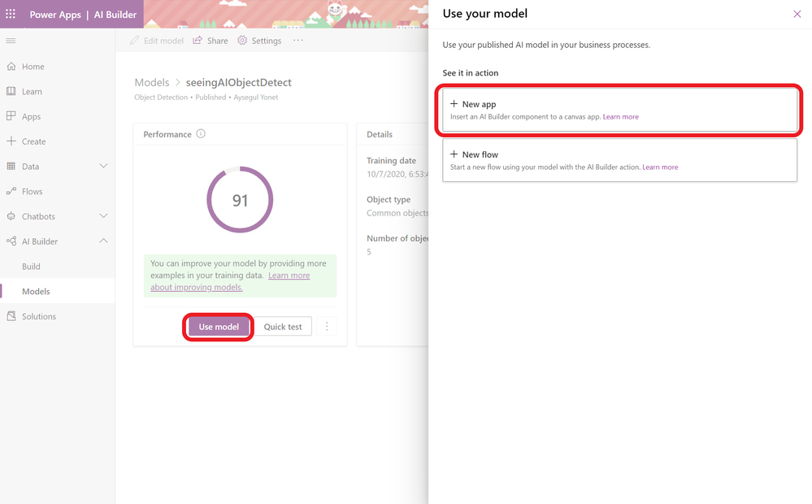Screen dimensions: 812x504
Task: Click the seeingAIObjectDetect model name
Action: click(x=239, y=82)
